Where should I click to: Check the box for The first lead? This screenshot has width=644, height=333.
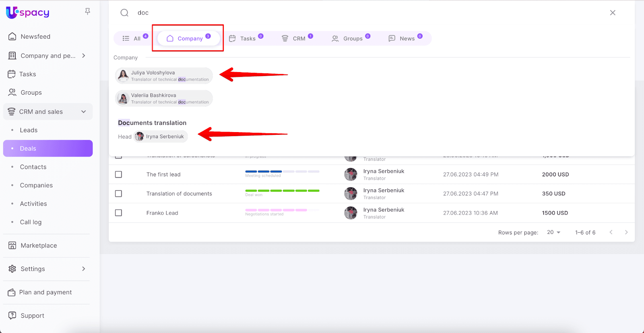click(118, 174)
